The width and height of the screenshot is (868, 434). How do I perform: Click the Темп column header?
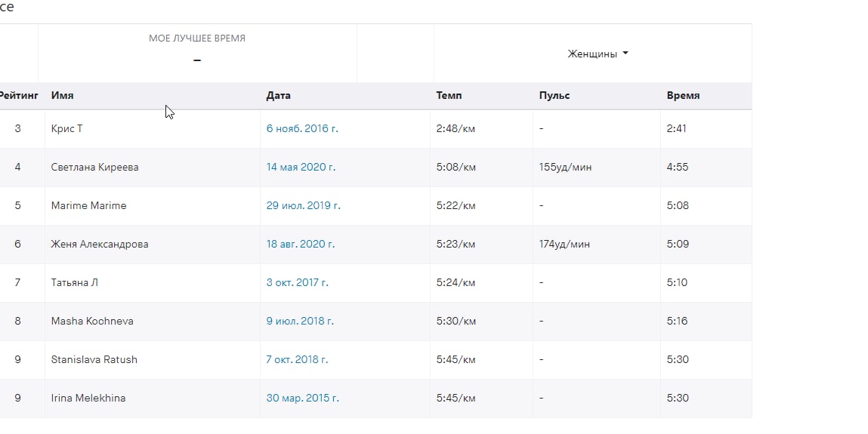pyautogui.click(x=449, y=95)
